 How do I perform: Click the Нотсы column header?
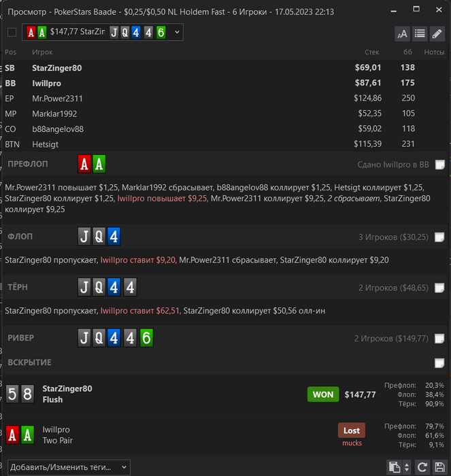pos(434,52)
